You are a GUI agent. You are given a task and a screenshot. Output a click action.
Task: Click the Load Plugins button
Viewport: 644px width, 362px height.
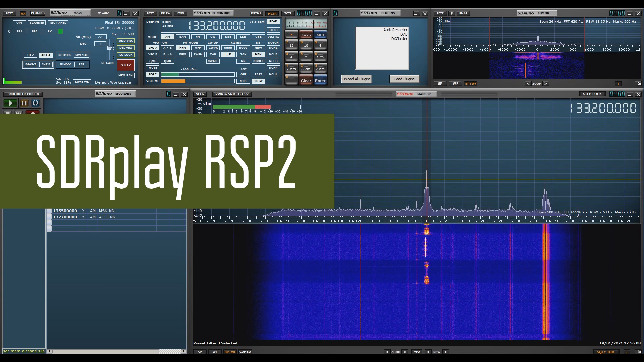[x=404, y=79]
